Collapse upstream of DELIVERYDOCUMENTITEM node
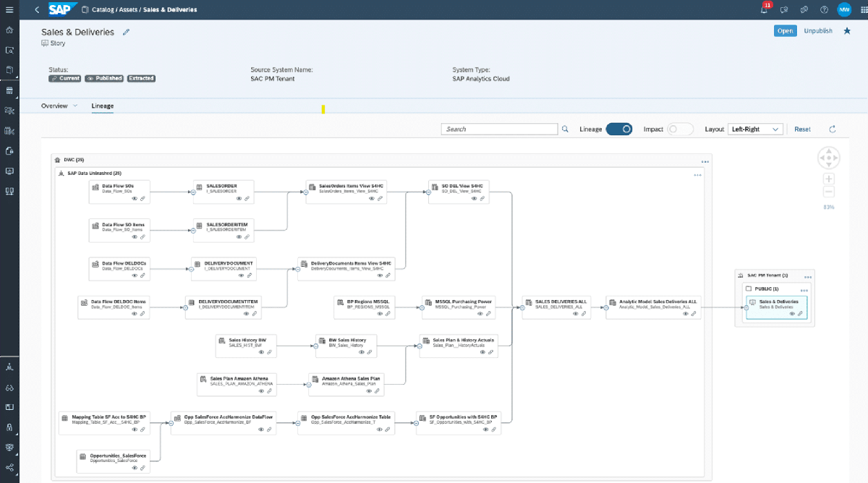Viewport: 868px width, 483px height. click(184, 307)
